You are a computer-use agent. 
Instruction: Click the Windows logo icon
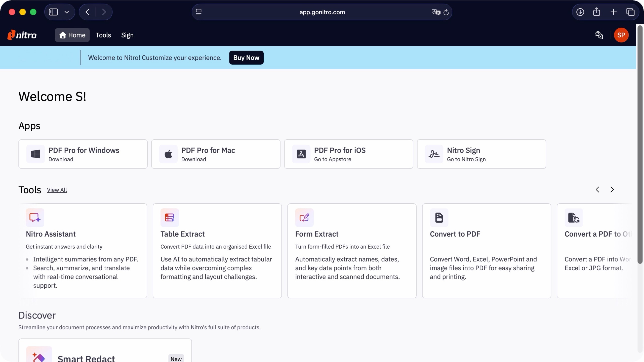(35, 154)
